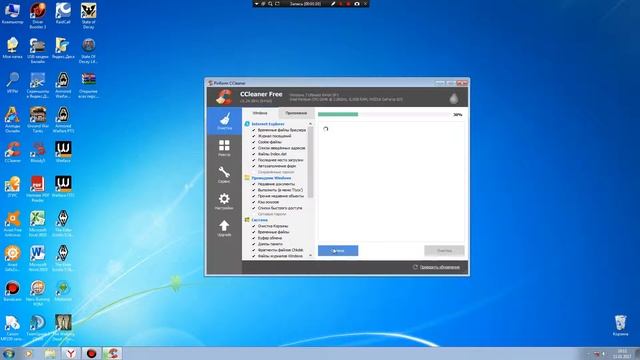Open the Tools wrench section in CCleaner
The height and width of the screenshot is (360, 640).
(x=224, y=175)
